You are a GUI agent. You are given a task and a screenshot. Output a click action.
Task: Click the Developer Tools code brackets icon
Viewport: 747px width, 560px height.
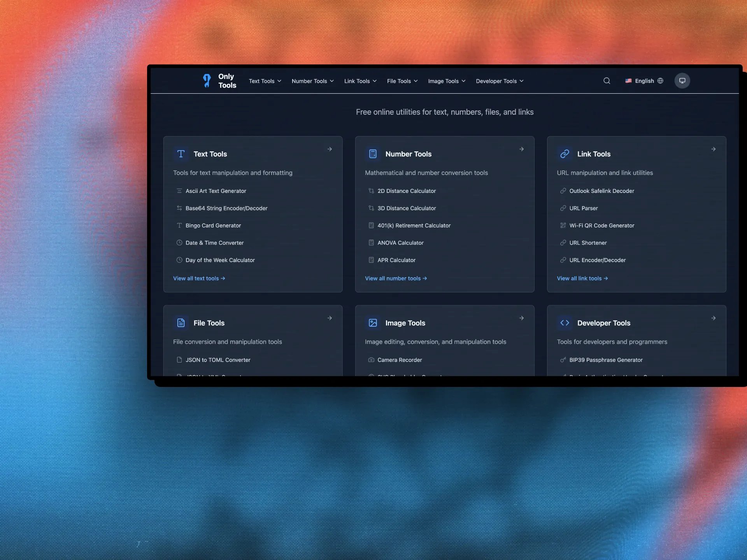pyautogui.click(x=565, y=323)
